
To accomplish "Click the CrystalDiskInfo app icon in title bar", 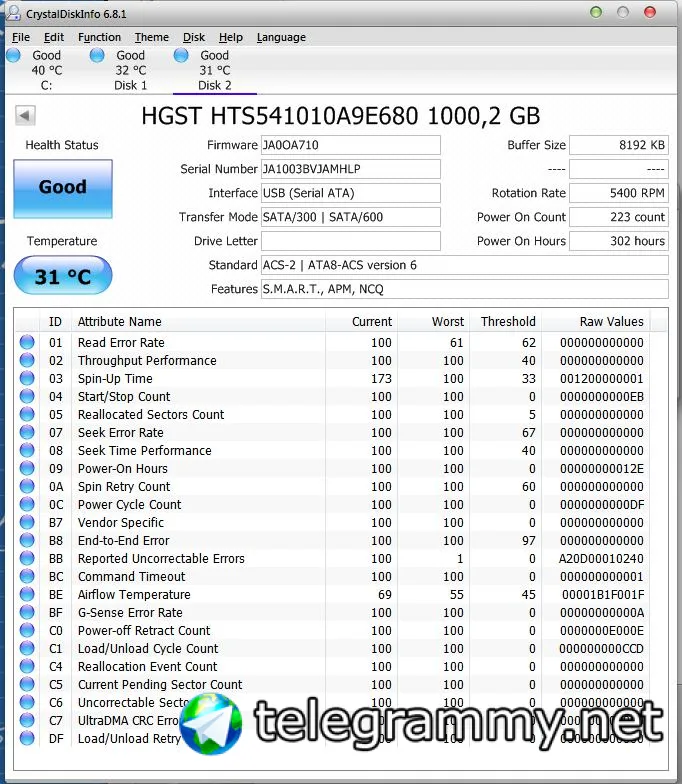I will click(x=12, y=12).
